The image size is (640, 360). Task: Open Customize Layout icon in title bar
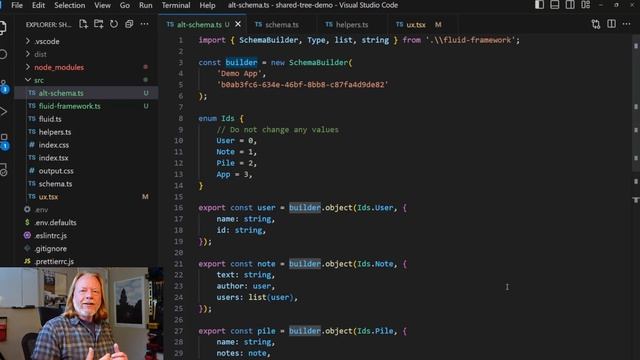coord(586,5)
